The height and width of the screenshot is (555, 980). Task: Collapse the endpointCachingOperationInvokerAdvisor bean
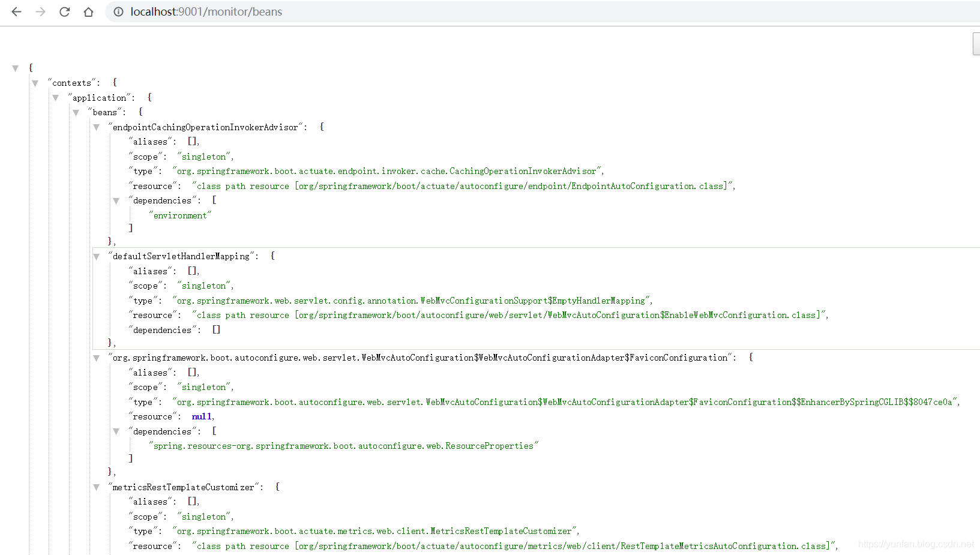[x=96, y=127]
